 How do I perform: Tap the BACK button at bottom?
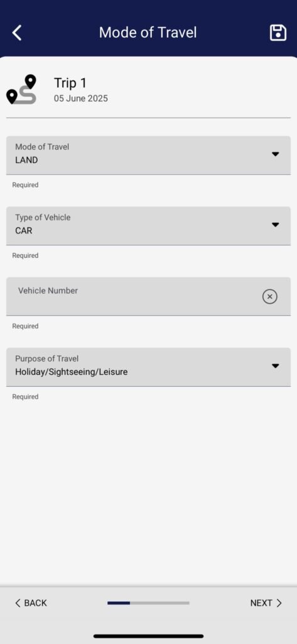click(31, 603)
